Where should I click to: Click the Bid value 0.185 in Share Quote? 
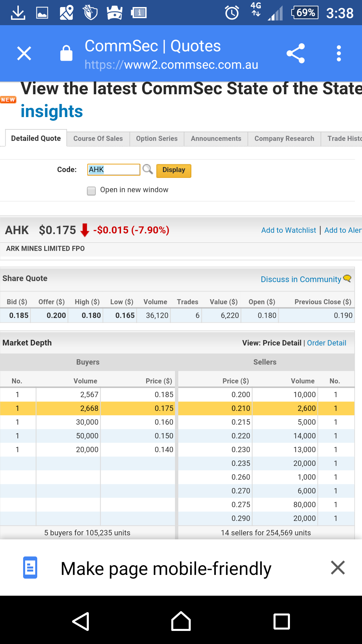[19, 315]
